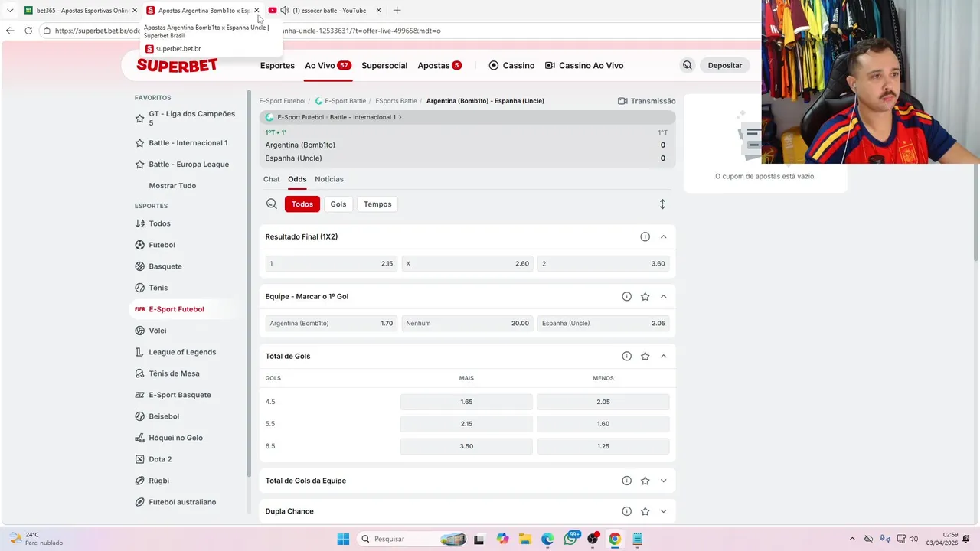Click the search magnifier icon in Superbet header

[687, 65]
